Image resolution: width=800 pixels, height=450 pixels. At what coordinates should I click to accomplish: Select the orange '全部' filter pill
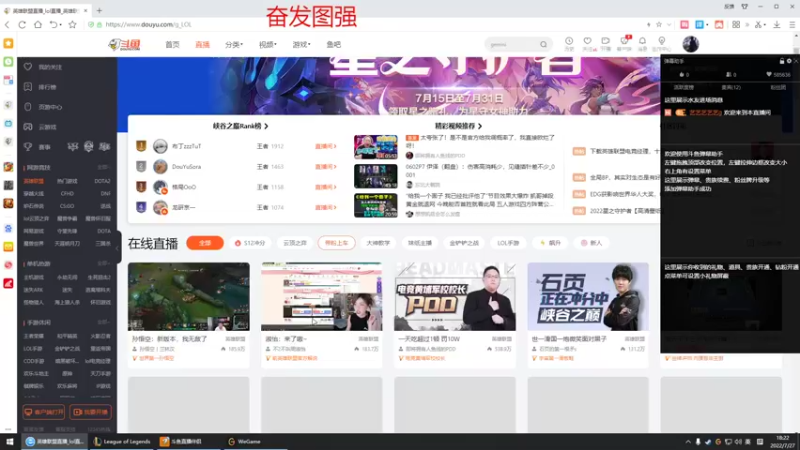click(205, 243)
